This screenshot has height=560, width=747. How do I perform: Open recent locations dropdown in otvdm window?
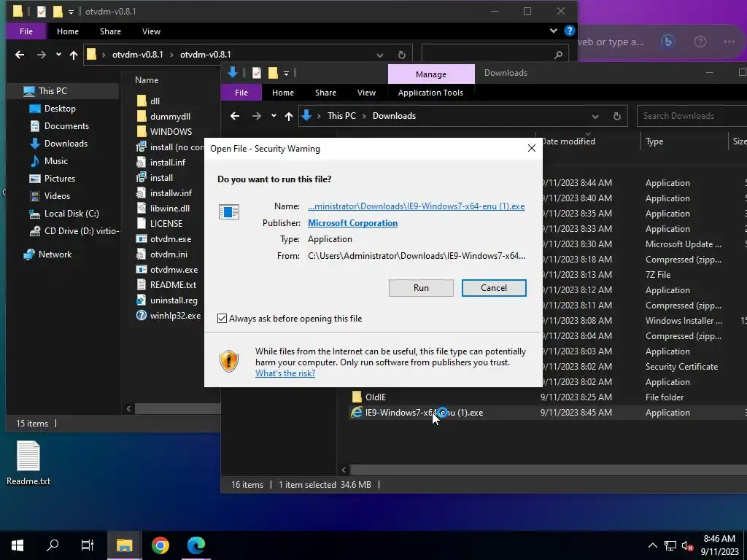point(58,55)
